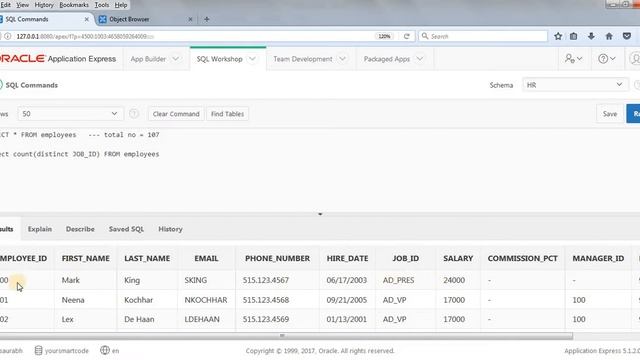This screenshot has width=640, height=360.
Task: Go to the Firefox home icon
Action: (x=609, y=36)
